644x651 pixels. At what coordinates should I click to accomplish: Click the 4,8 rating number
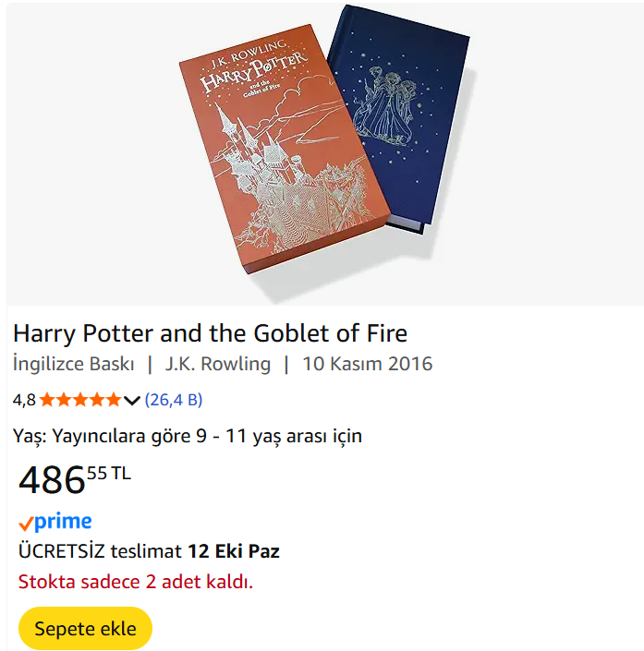point(24,400)
